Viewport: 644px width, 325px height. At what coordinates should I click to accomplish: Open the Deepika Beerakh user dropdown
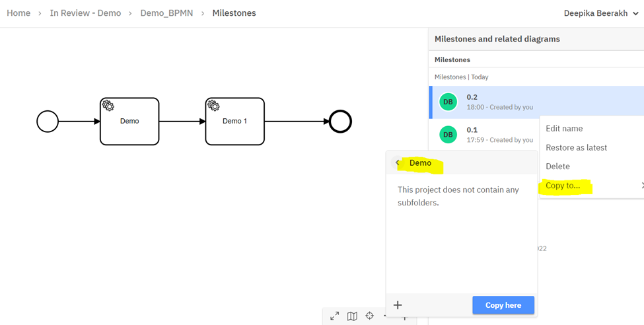tap(601, 13)
